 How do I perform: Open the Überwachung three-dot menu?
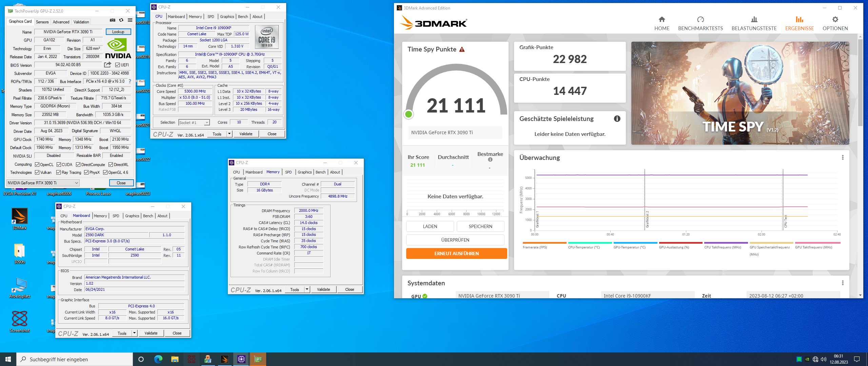pos(843,158)
